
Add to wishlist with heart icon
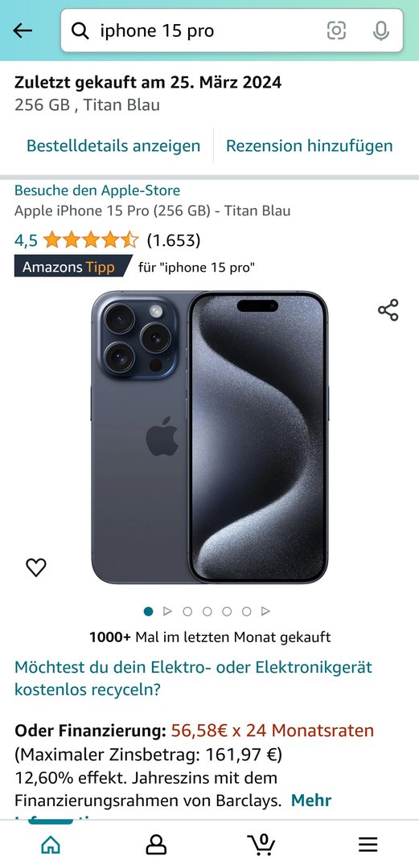click(36, 567)
